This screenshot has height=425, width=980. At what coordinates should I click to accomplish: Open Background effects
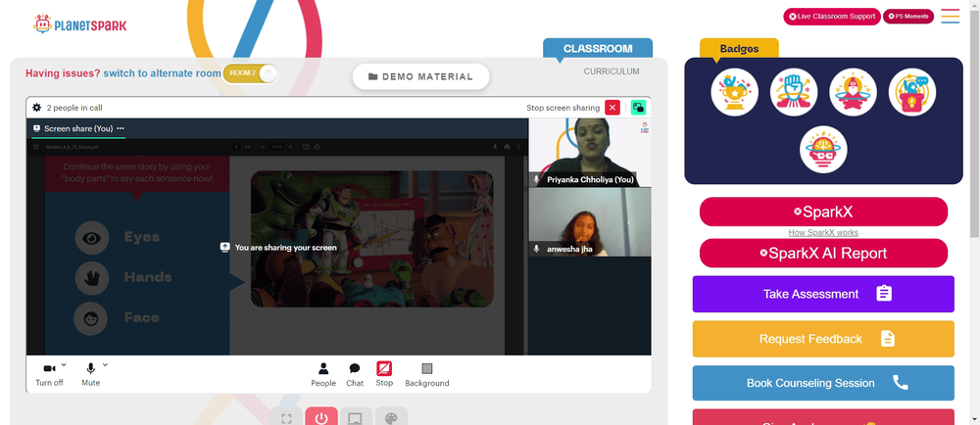click(427, 374)
